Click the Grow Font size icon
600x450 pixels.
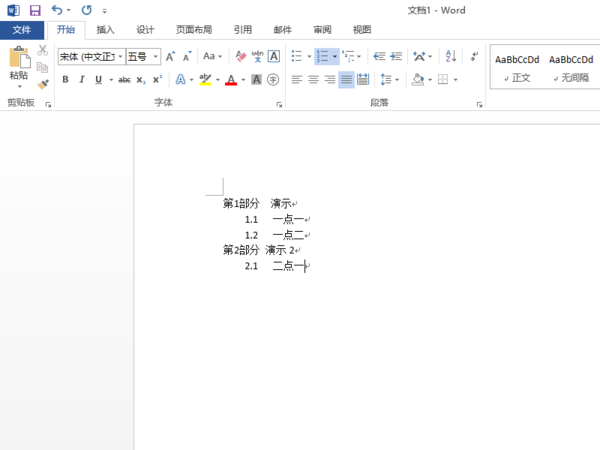170,57
